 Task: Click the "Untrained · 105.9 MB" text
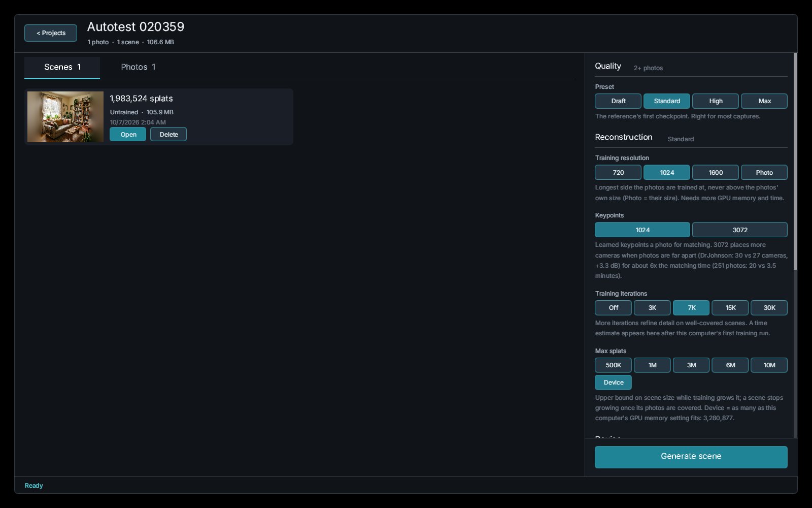coord(142,112)
